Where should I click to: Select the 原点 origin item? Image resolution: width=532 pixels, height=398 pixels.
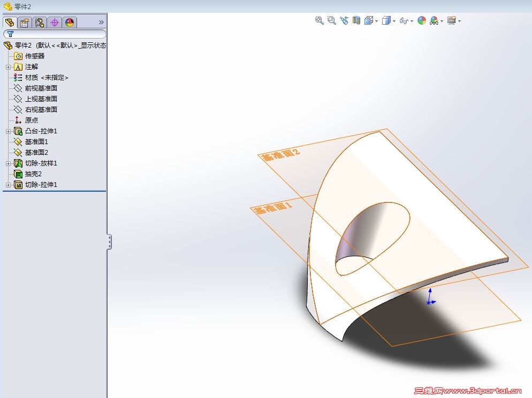[26, 120]
